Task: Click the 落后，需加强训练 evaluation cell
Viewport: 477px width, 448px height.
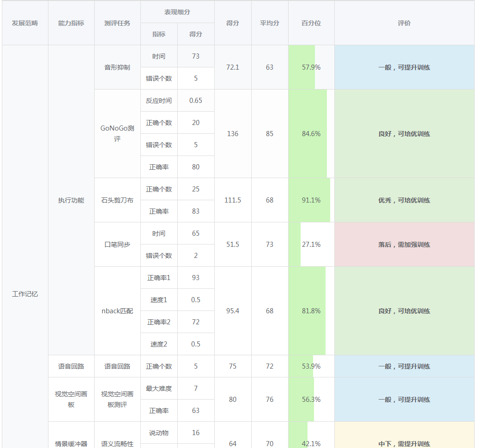Action: (405, 245)
